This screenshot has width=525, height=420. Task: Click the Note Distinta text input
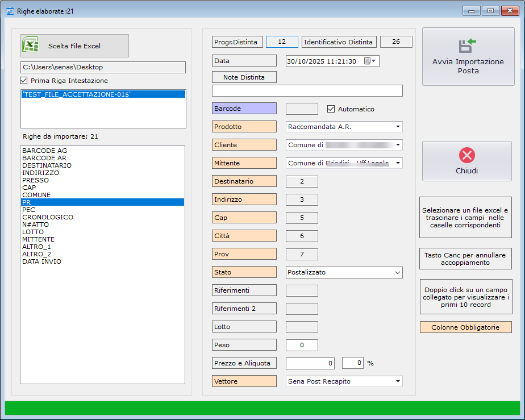307,91
